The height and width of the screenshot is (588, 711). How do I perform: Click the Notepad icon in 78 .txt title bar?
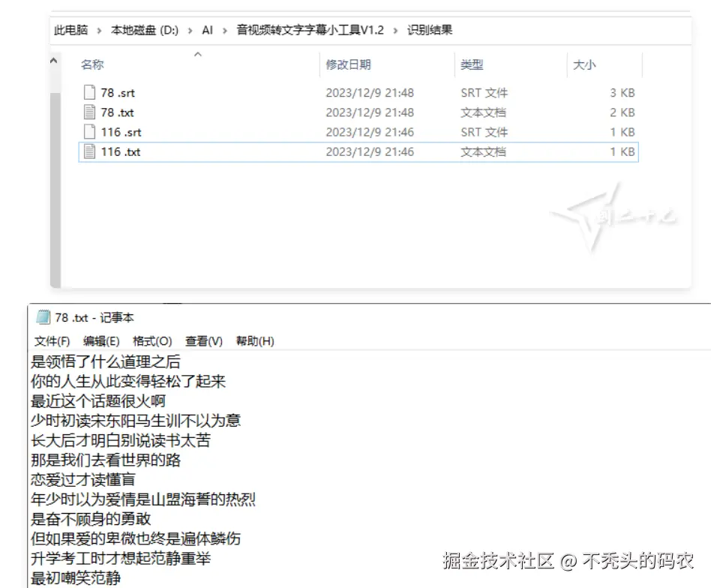pos(43,317)
